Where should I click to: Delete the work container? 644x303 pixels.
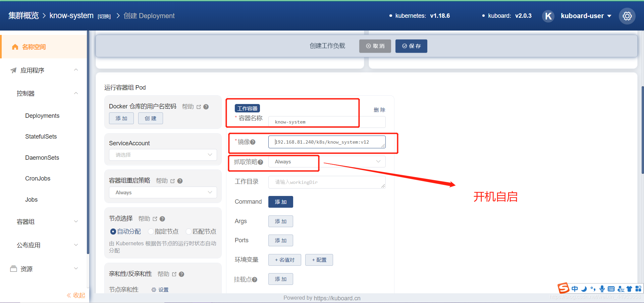pos(379,110)
